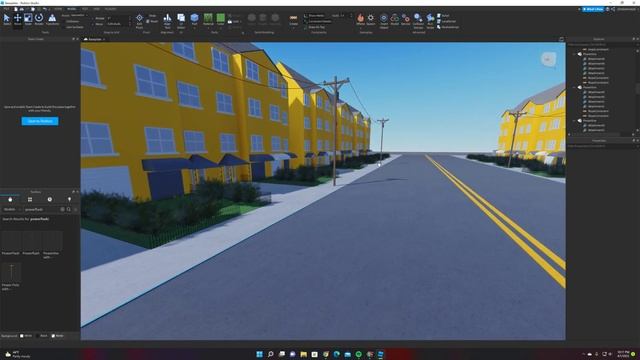
Task: Click the Service gears icon
Action: point(405,19)
